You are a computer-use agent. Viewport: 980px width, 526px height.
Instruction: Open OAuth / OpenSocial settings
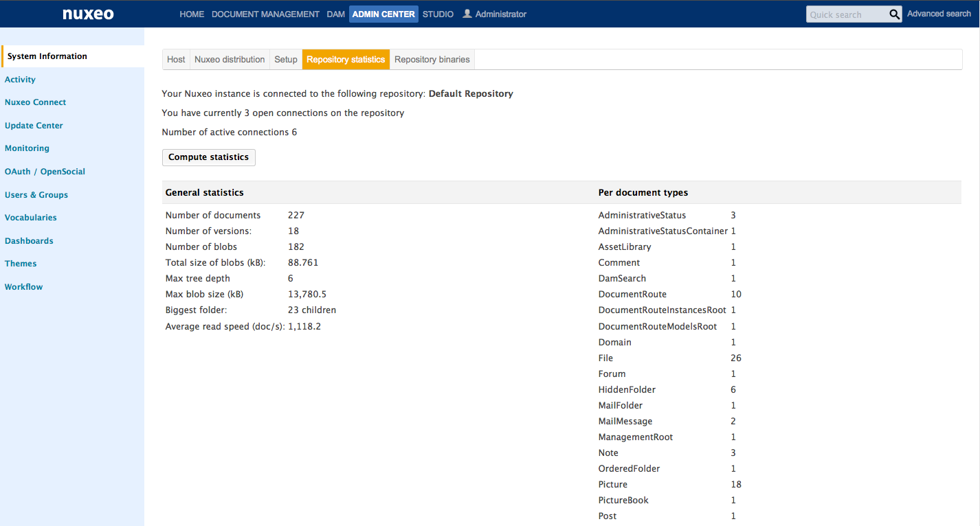pos(45,172)
